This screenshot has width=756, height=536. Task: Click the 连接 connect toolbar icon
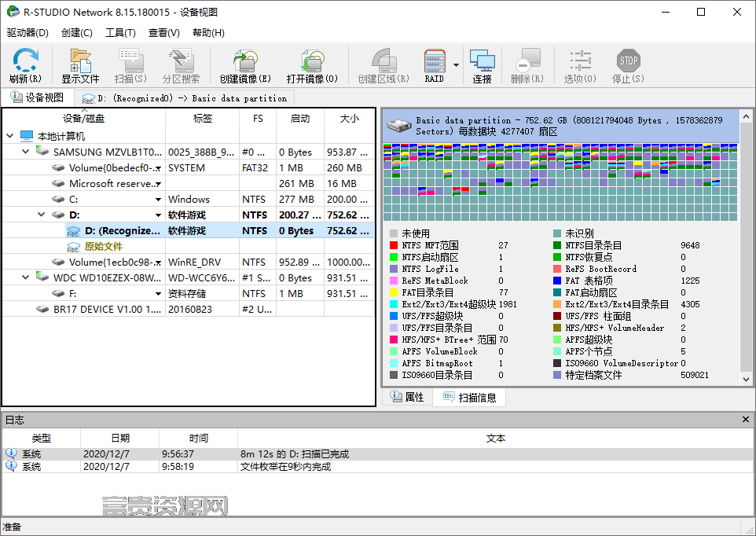(x=483, y=61)
